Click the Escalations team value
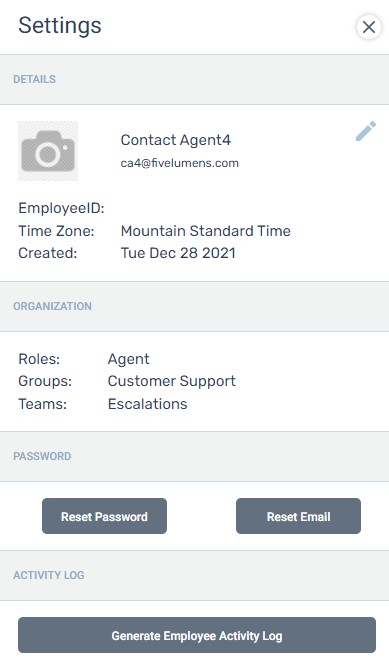The height and width of the screenshot is (664, 389). [x=147, y=404]
